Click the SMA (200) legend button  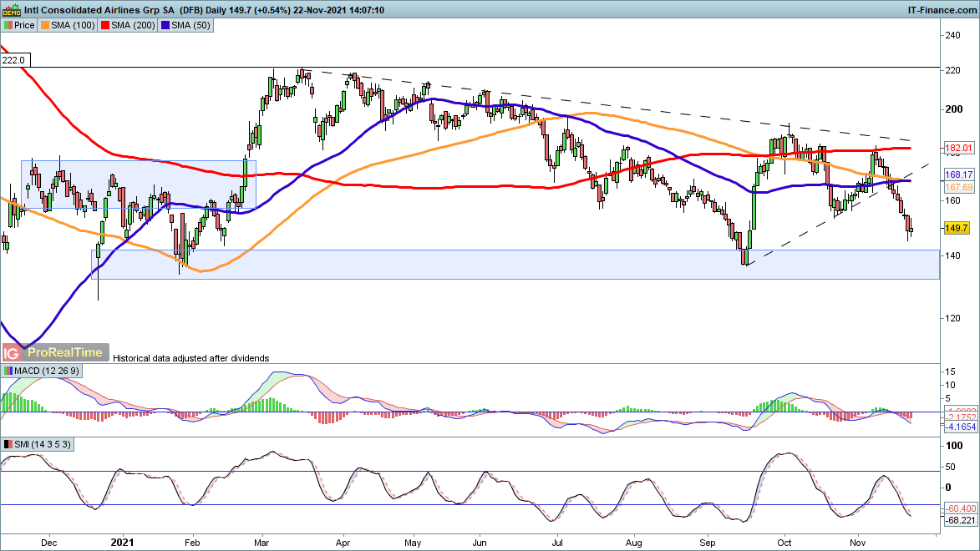(x=128, y=25)
